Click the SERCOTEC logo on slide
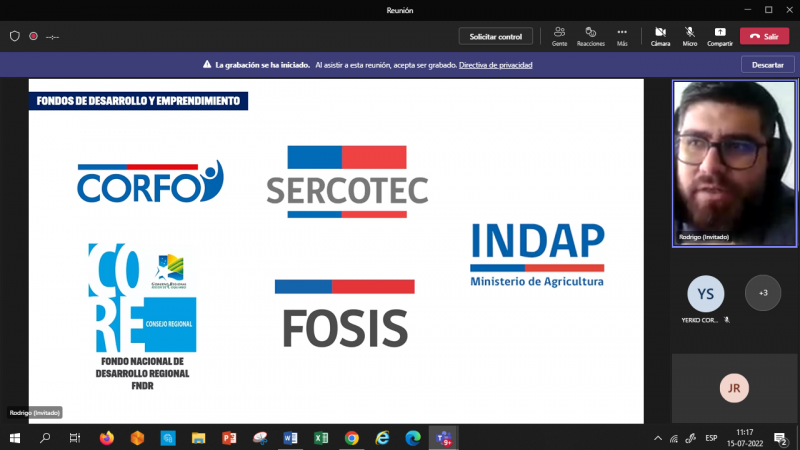The height and width of the screenshot is (450, 800). point(347,182)
